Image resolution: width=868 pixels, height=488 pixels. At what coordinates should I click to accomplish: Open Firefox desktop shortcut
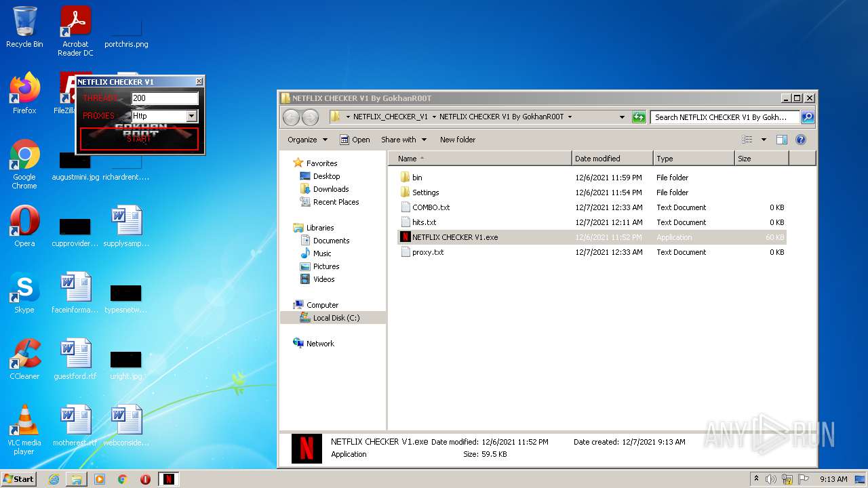coord(24,93)
